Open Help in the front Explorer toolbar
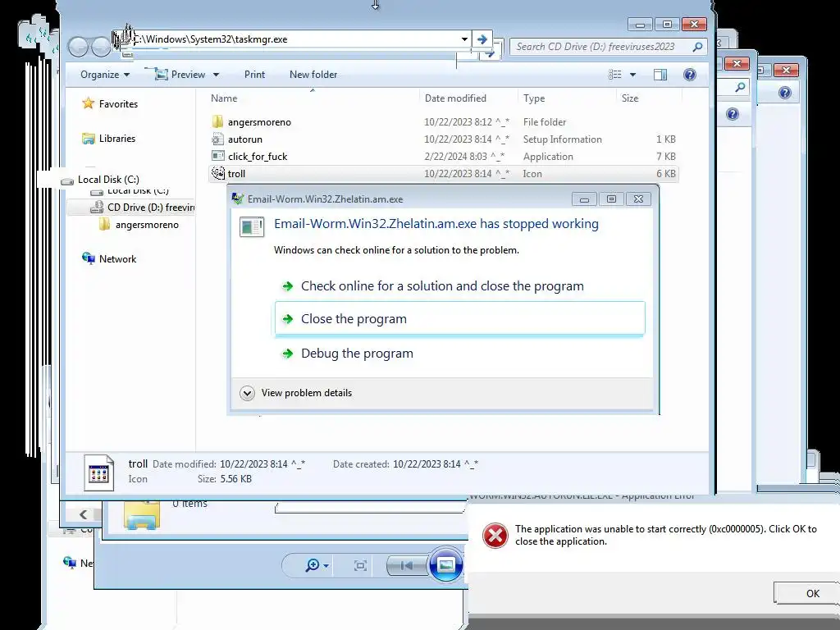Viewport: 840px width, 630px height. (689, 75)
